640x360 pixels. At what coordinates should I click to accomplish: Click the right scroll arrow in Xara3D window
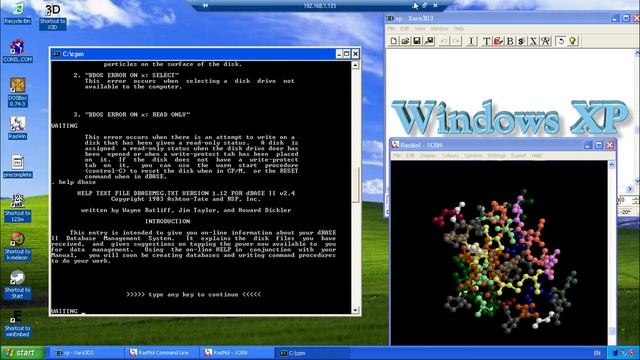pyautogui.click(x=629, y=189)
